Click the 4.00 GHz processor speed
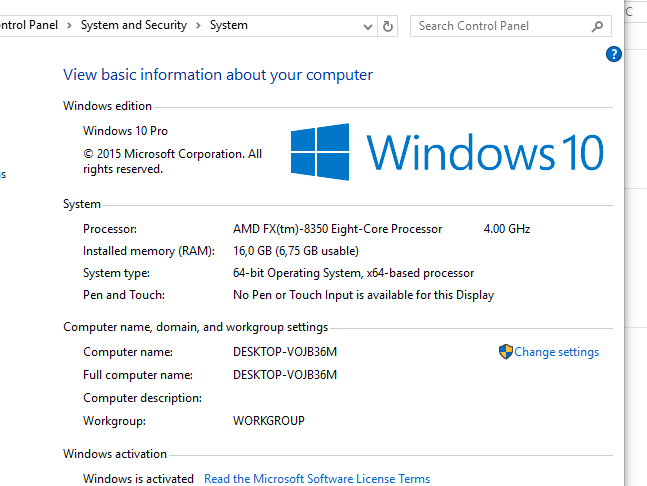This screenshot has height=486, width=647. pos(507,229)
